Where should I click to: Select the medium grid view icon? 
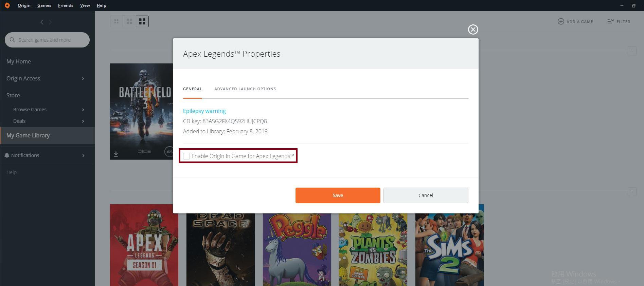coord(129,21)
